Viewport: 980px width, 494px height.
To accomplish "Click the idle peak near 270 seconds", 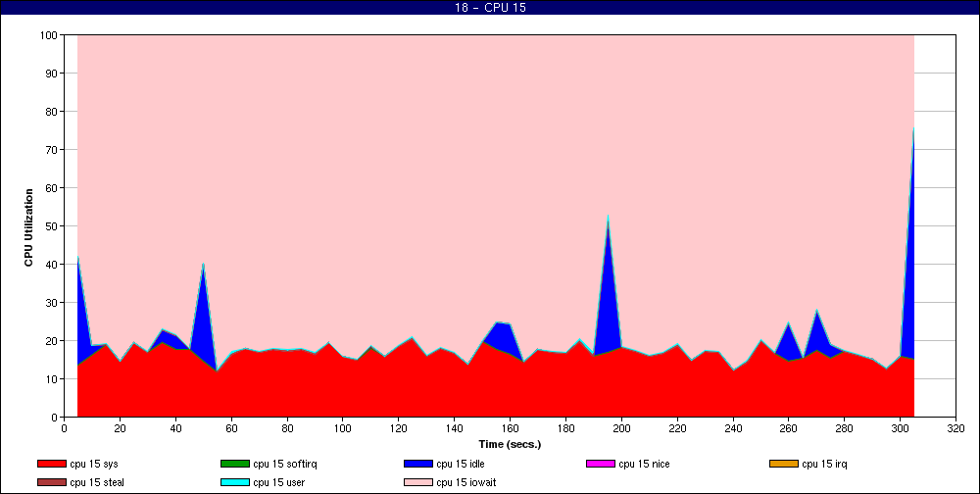I will pos(816,313).
